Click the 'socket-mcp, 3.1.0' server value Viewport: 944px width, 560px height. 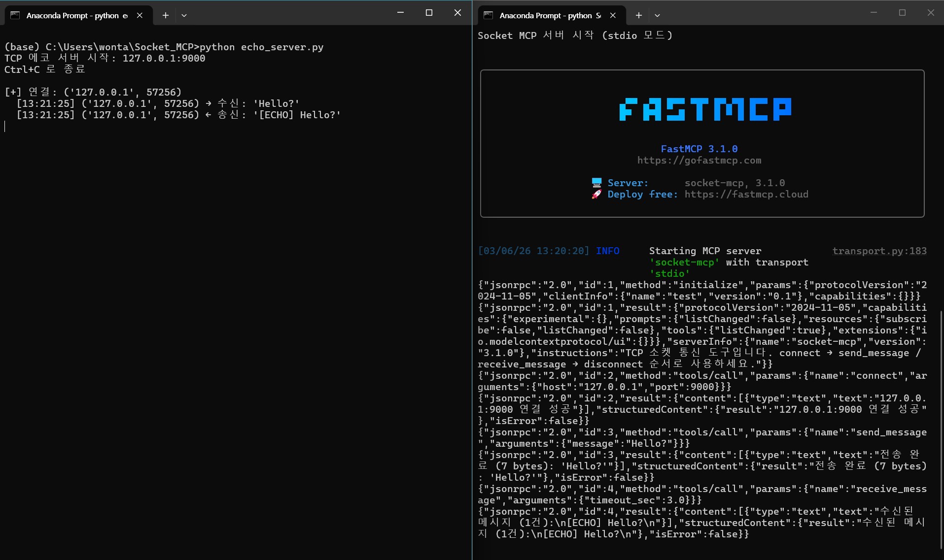pyautogui.click(x=734, y=183)
